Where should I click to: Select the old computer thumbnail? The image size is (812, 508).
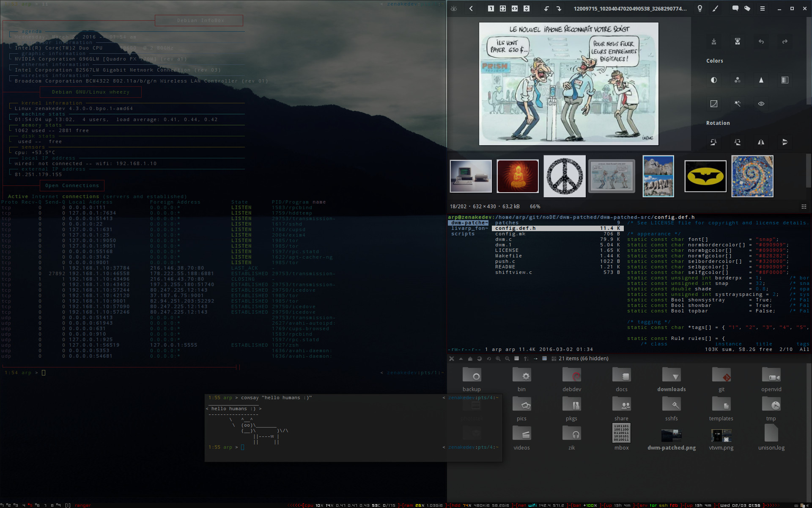click(471, 176)
